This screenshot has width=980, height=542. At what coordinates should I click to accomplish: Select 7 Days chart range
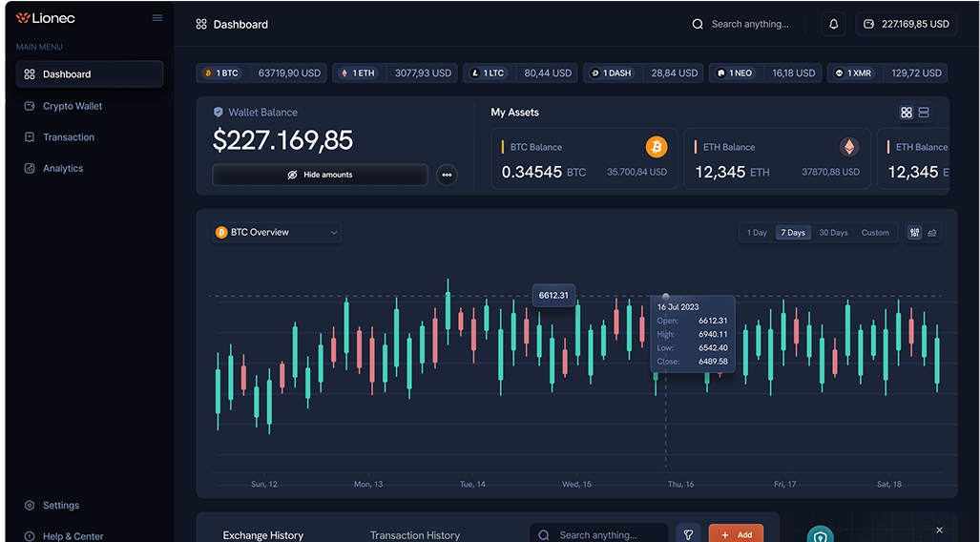click(x=793, y=233)
